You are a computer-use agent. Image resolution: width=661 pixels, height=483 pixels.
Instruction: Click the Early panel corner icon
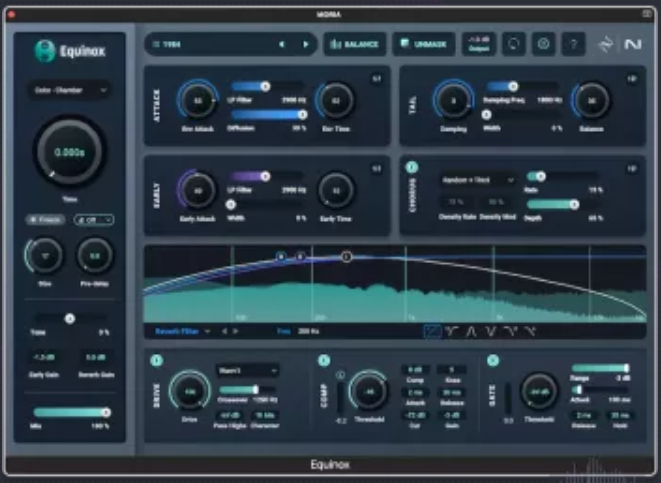click(376, 169)
